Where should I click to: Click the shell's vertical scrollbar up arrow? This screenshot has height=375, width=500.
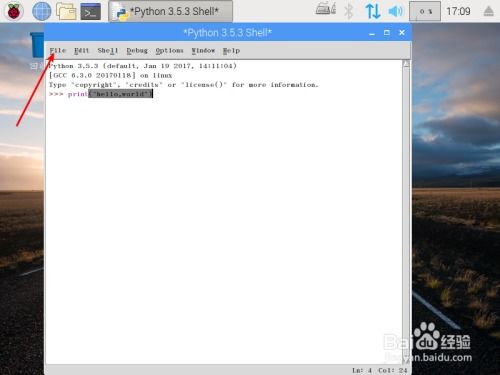(x=406, y=64)
